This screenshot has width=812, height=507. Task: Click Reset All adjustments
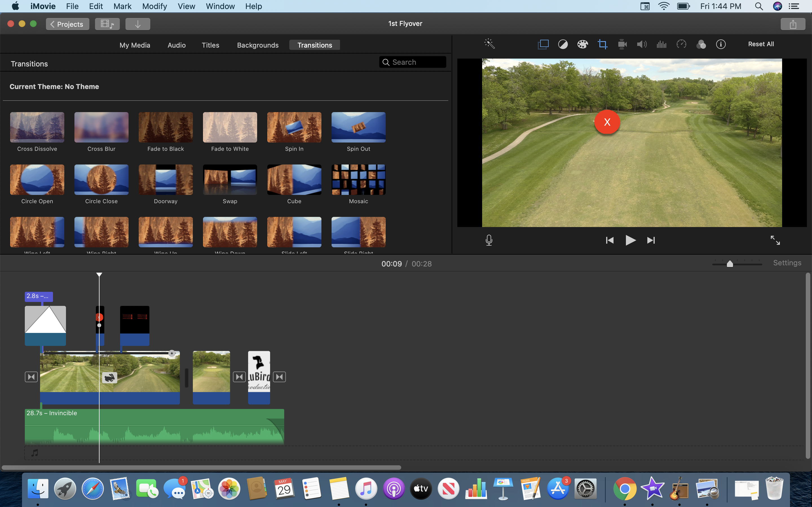tap(761, 44)
